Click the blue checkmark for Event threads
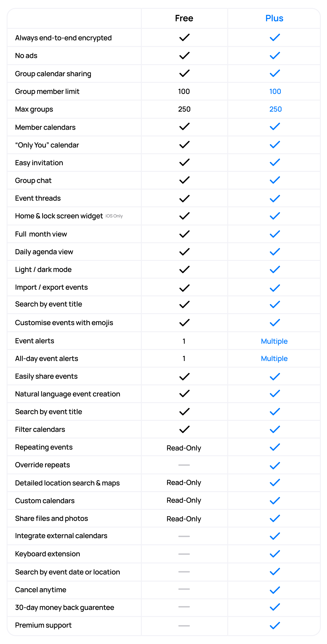Viewport: 327px width, 644px height. click(x=275, y=198)
